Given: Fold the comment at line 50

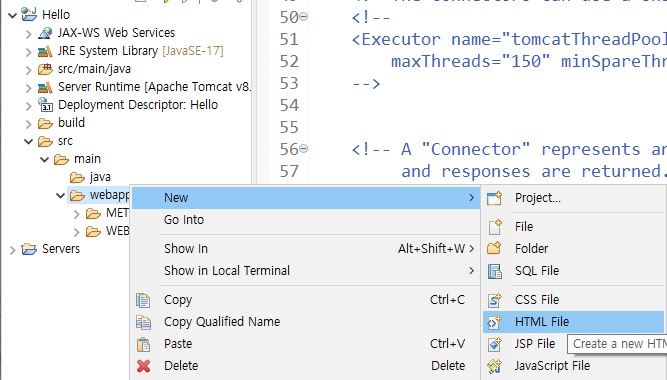Looking at the screenshot, I should coord(303,17).
